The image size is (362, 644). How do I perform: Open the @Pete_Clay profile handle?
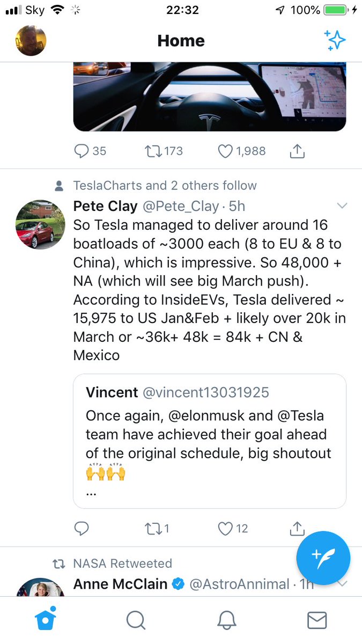pyautogui.click(x=180, y=206)
